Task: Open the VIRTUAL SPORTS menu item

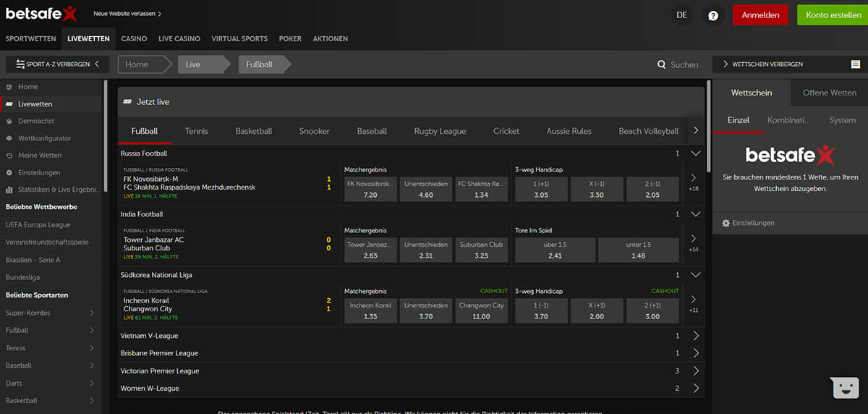Action: [239, 38]
